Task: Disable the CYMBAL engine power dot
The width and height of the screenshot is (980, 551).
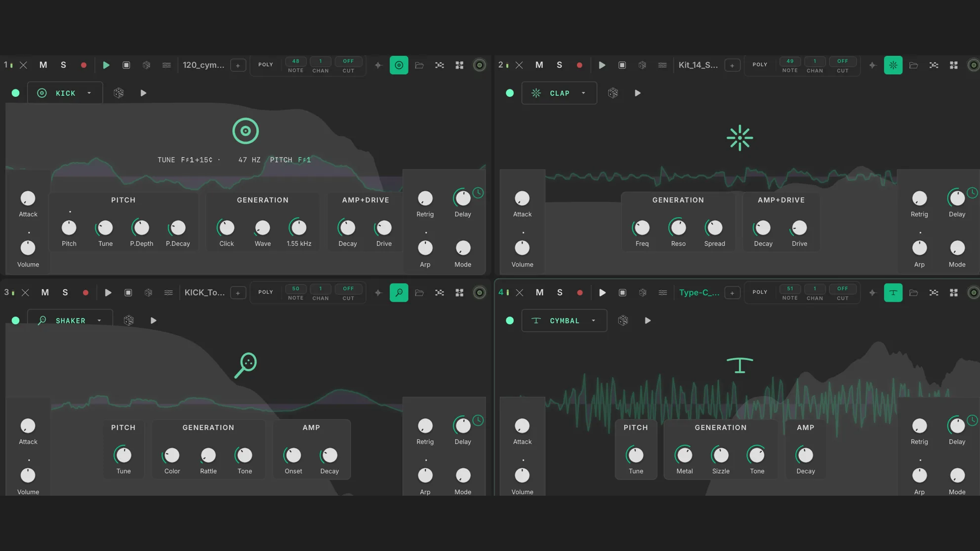Action: (510, 320)
